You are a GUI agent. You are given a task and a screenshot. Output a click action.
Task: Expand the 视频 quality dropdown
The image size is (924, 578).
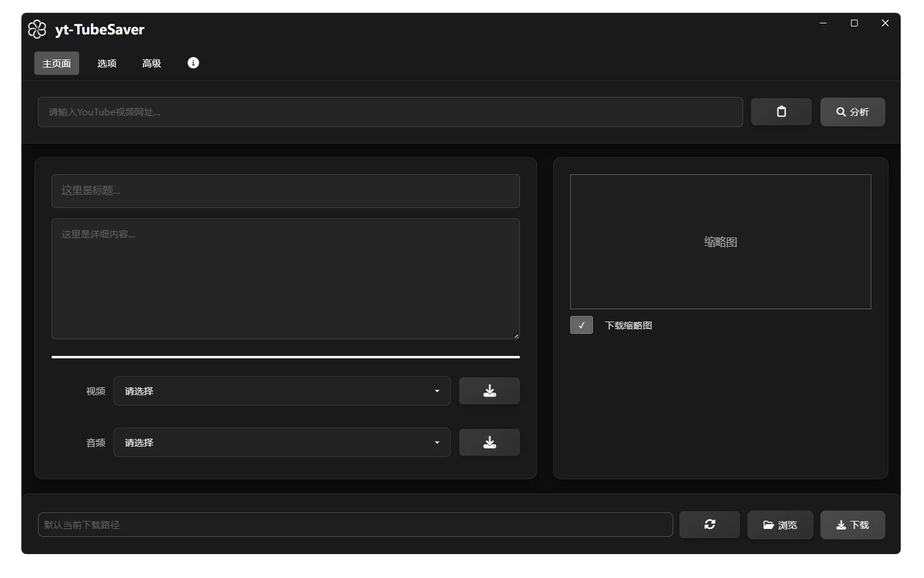point(281,391)
